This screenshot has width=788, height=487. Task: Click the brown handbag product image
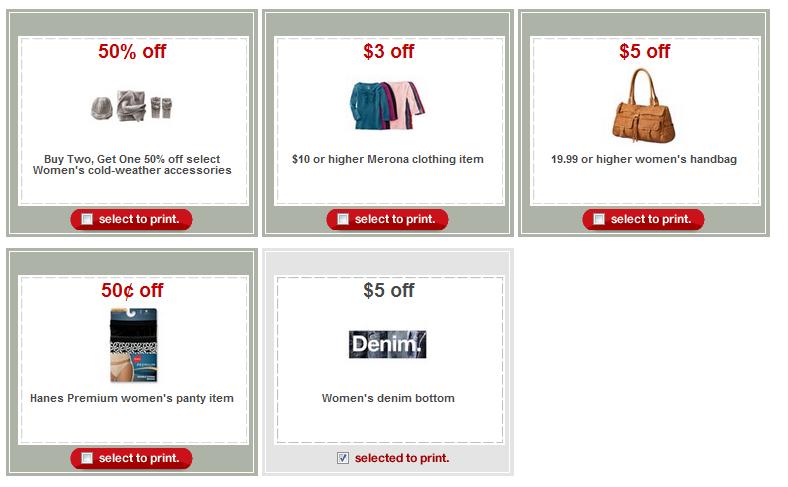644,105
